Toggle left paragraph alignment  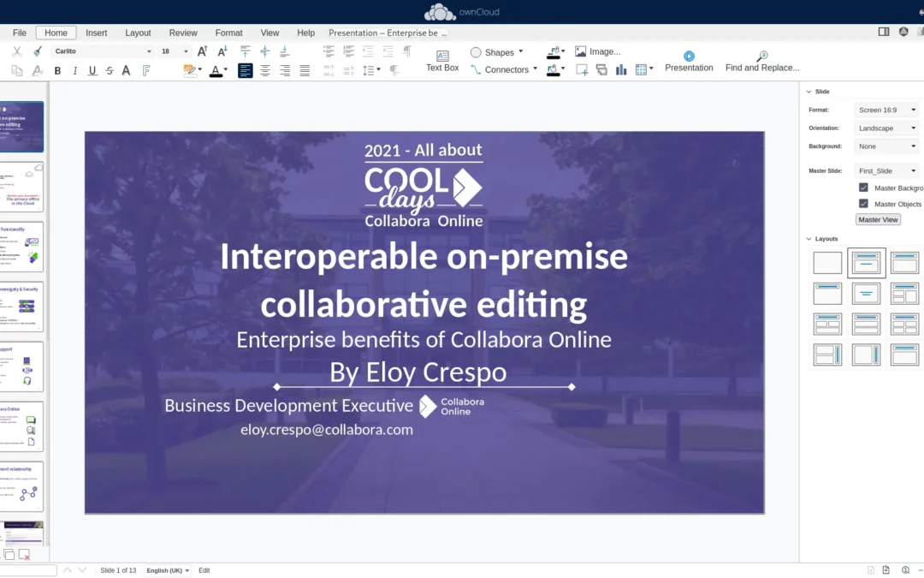coord(246,71)
